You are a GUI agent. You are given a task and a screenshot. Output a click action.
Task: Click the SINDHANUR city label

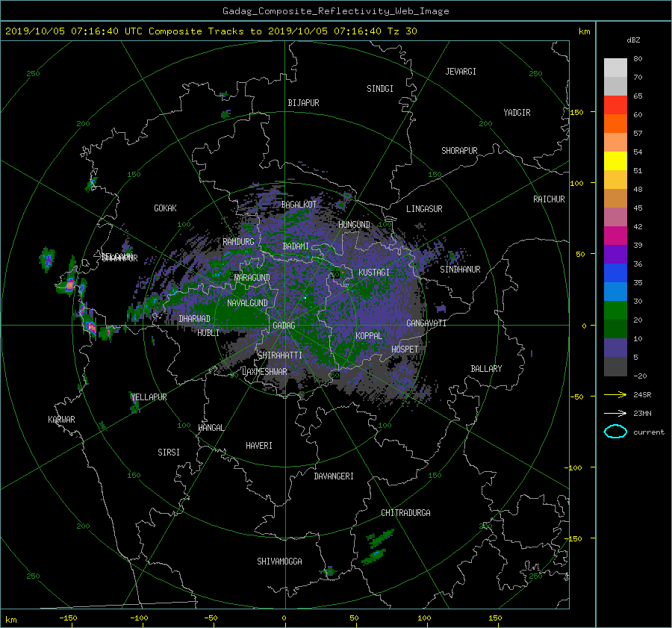(x=460, y=270)
